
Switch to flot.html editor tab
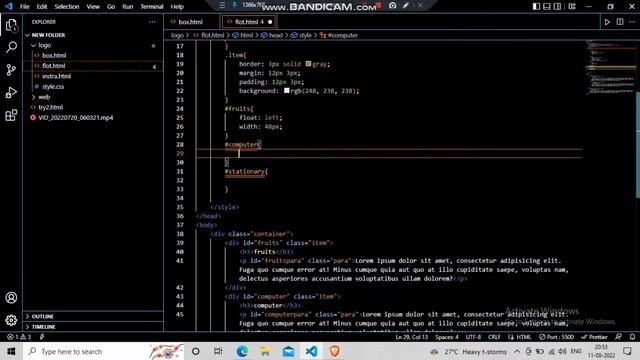[249, 22]
